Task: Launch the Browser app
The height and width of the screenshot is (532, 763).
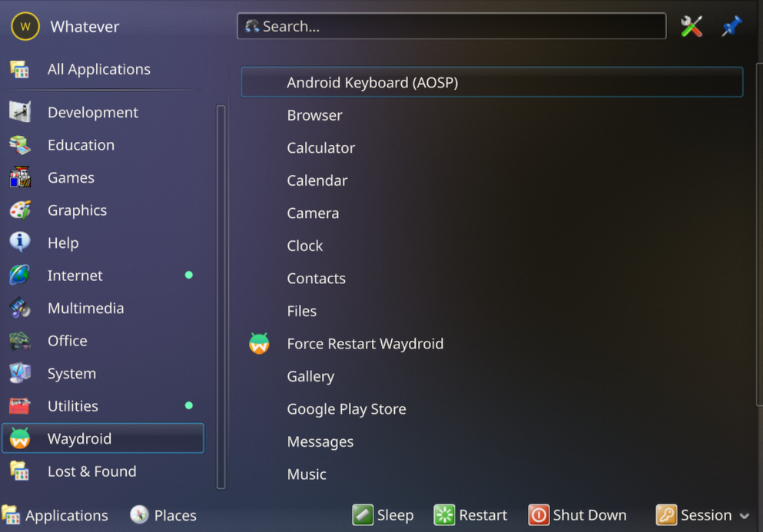Action: tap(492, 115)
